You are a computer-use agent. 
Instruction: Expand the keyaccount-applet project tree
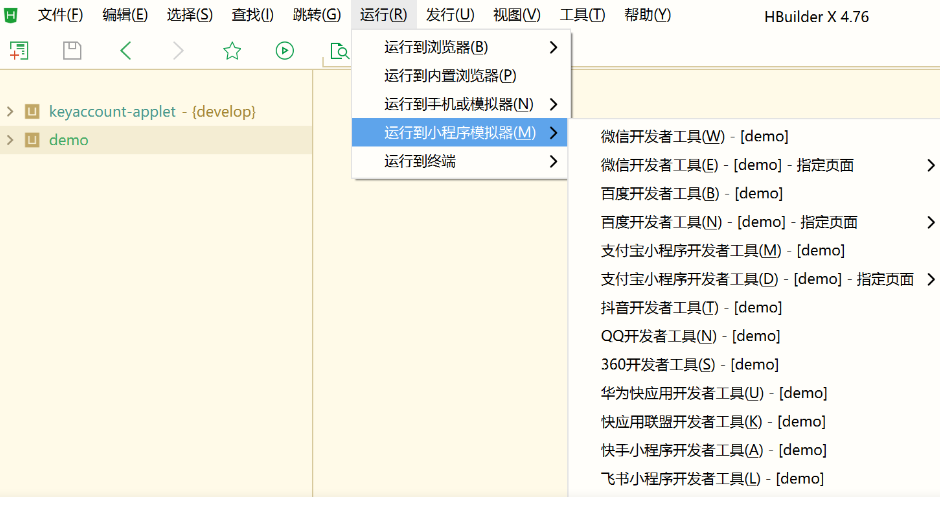(x=10, y=112)
